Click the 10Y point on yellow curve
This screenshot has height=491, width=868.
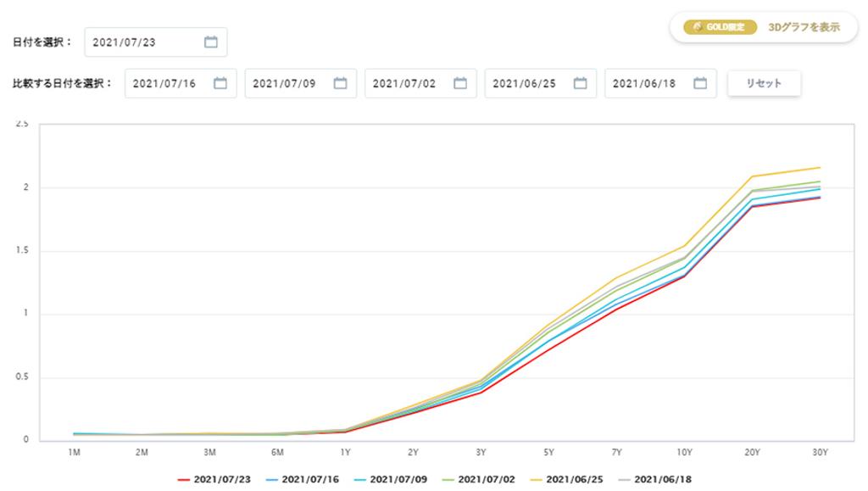click(x=685, y=246)
